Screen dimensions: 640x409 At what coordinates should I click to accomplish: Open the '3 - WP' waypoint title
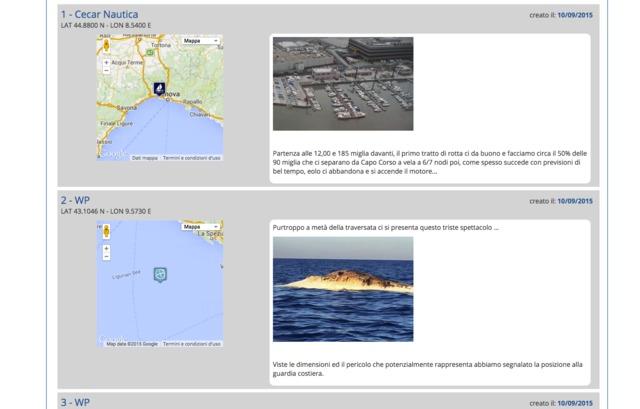(x=75, y=402)
